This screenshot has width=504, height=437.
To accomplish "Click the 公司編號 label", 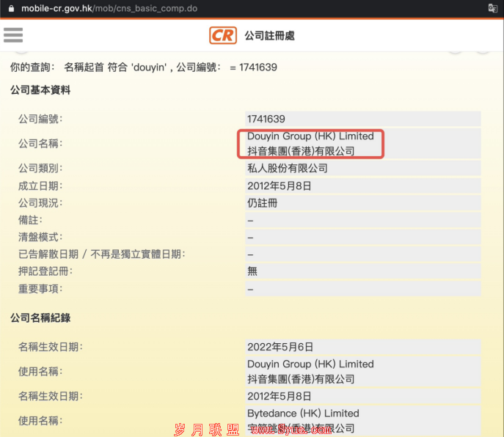I will pos(40,119).
